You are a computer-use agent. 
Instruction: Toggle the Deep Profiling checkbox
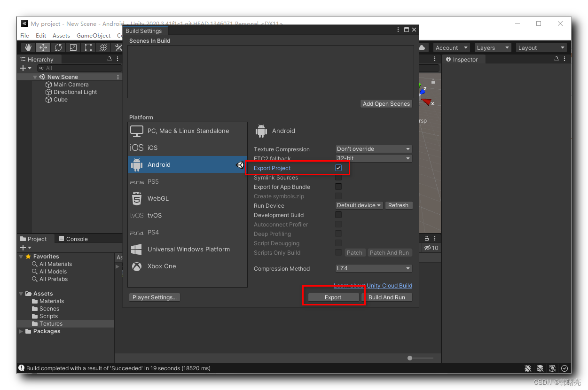338,234
